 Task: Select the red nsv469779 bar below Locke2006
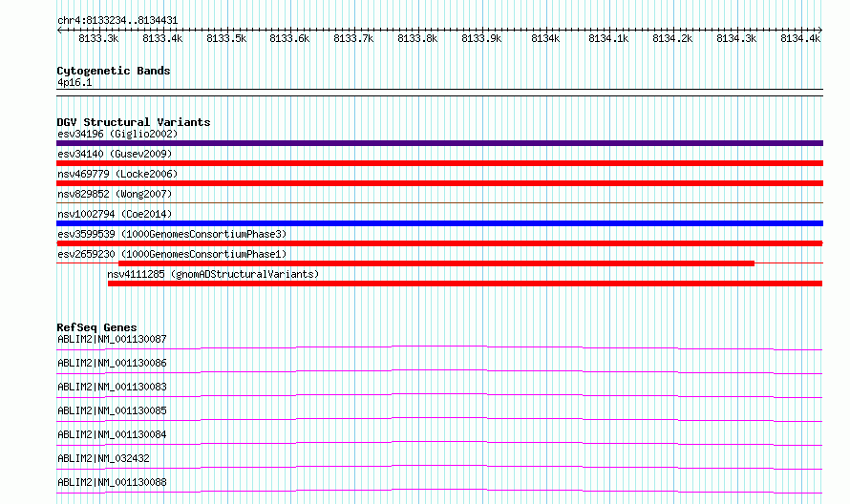coord(439,183)
